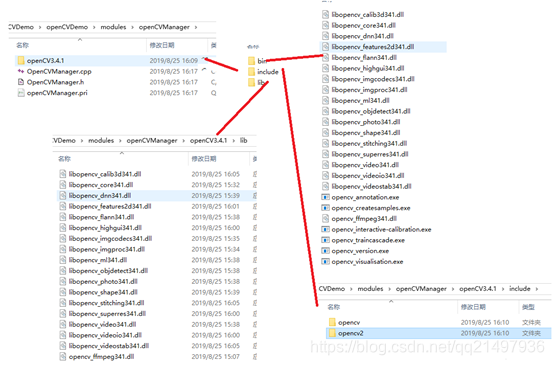This screenshot has height=365, width=554.
Task: Select OpenCVManager.h file name
Action: click(55, 82)
